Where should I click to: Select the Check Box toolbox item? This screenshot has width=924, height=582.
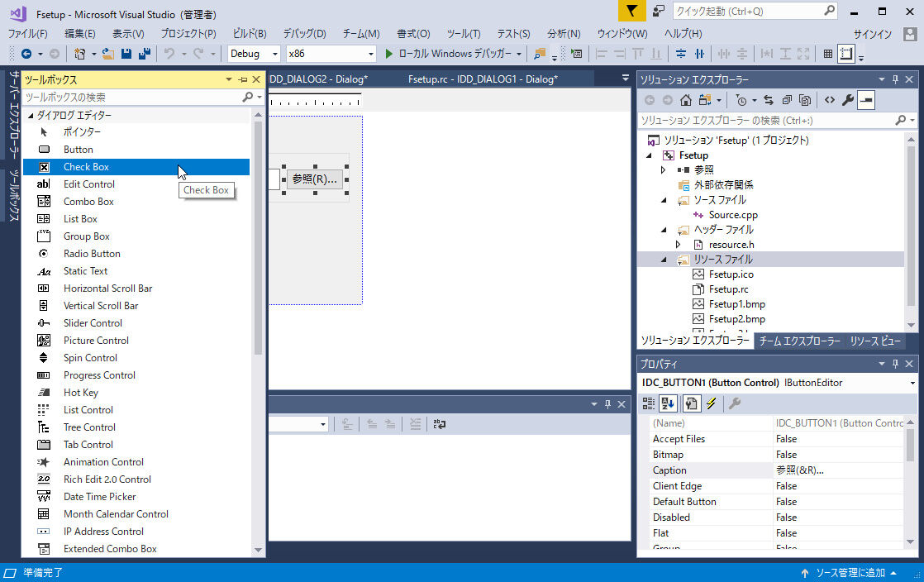click(136, 167)
